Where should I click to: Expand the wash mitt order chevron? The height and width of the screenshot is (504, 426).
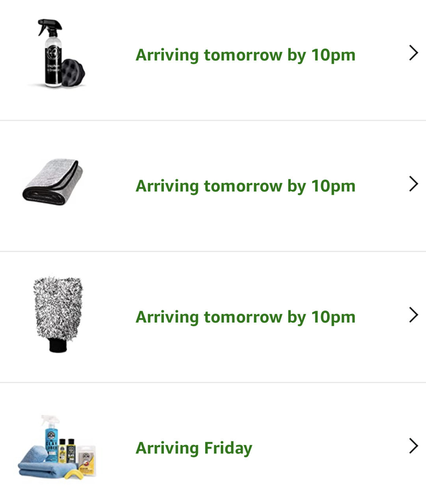pos(413,315)
